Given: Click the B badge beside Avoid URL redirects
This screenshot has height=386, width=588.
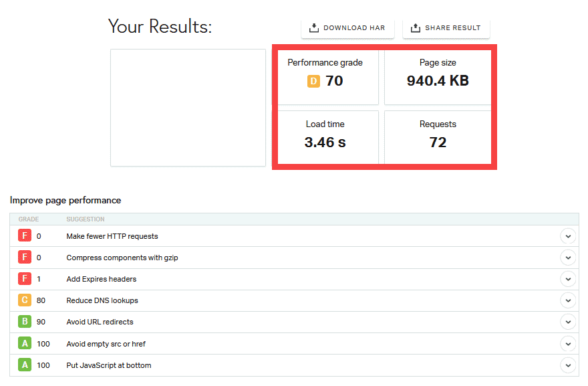Looking at the screenshot, I should (25, 322).
